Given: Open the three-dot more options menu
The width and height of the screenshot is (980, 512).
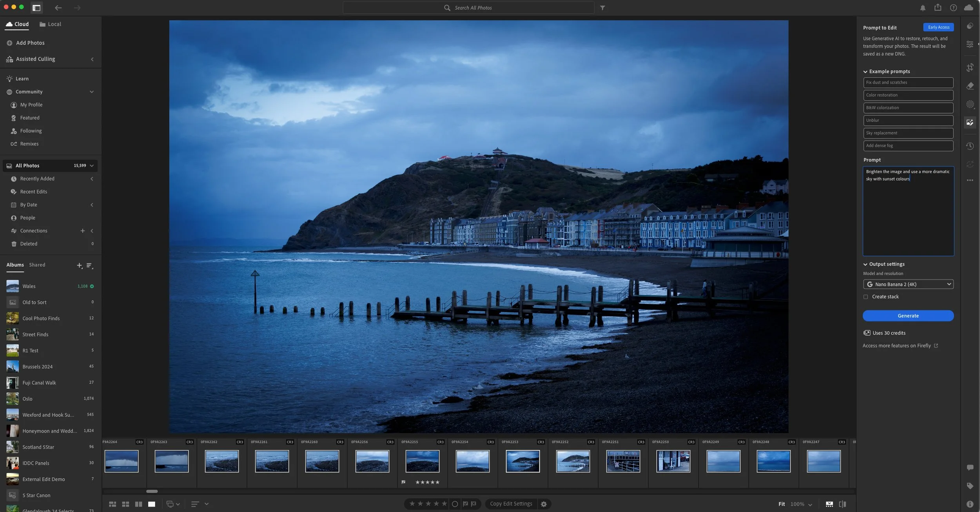Looking at the screenshot, I should (x=970, y=180).
